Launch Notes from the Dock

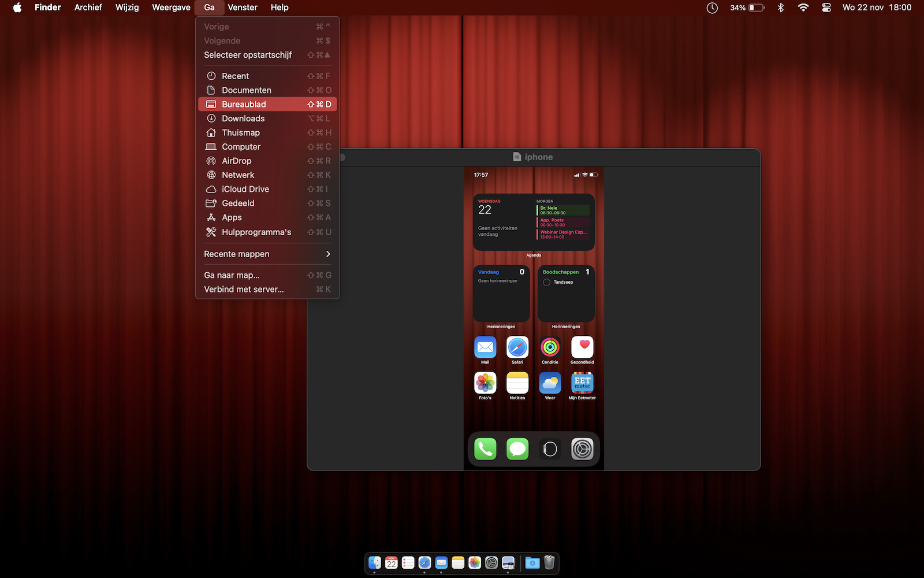pyautogui.click(x=458, y=562)
